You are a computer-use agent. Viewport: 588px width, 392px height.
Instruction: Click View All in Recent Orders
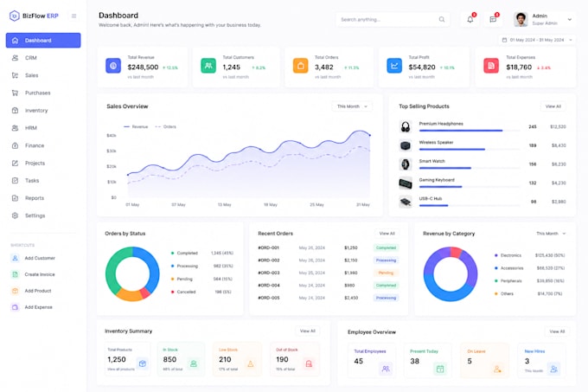(x=387, y=234)
